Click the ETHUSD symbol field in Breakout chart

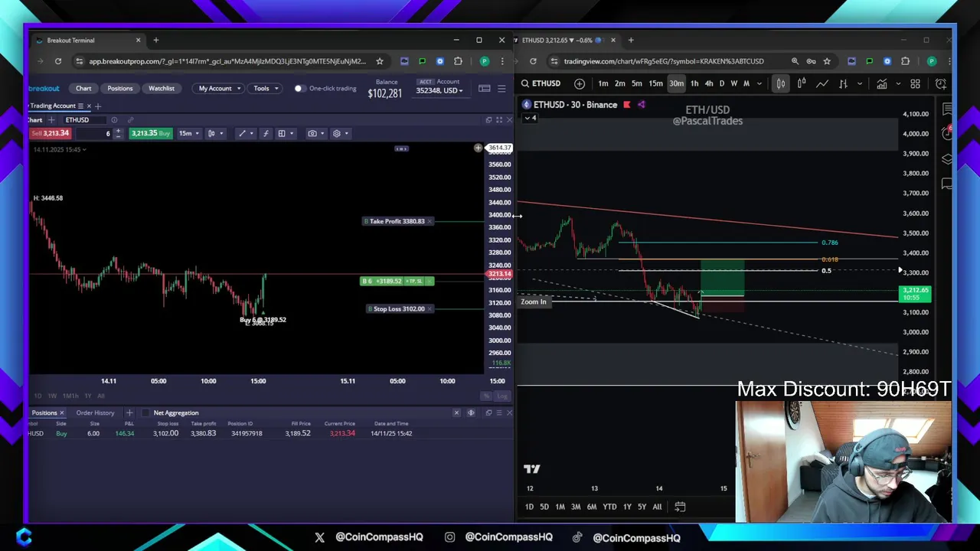point(86,120)
